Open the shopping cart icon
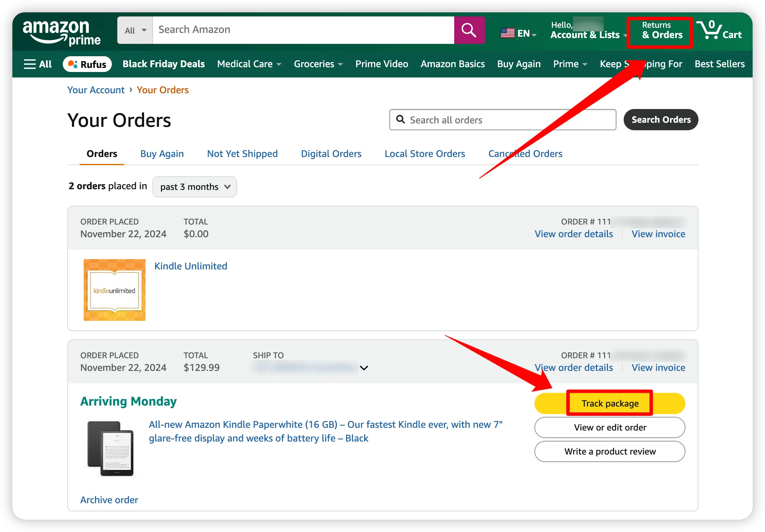 tap(719, 30)
